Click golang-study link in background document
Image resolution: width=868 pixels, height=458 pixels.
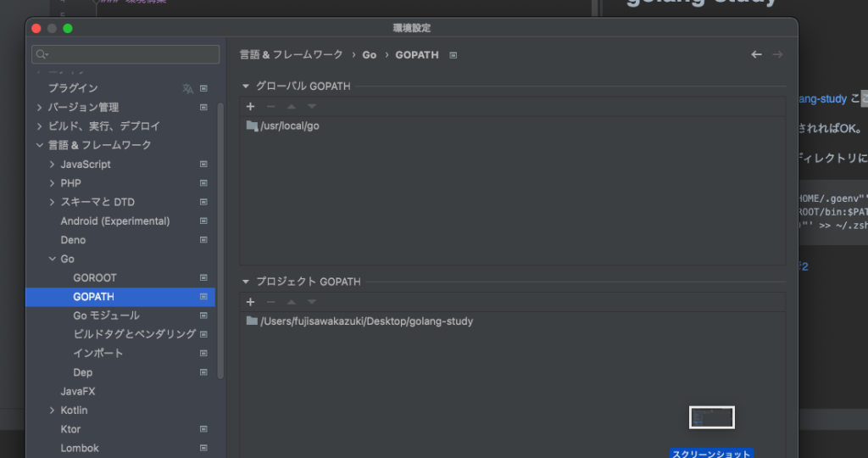(x=822, y=99)
